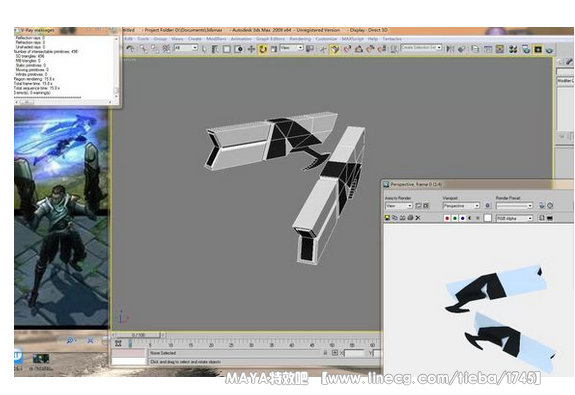Screen dimensions: 575x395
Task: Expand the Viewport Perspective dropdown
Action: [x=461, y=206]
